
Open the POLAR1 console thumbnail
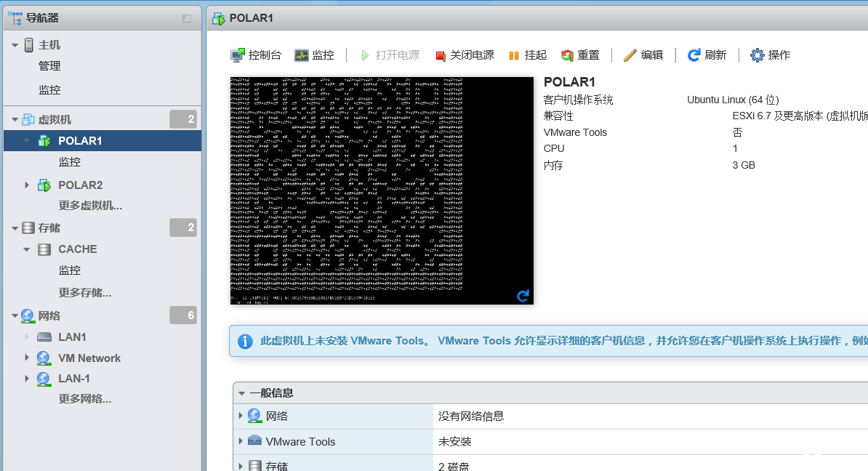click(382, 190)
